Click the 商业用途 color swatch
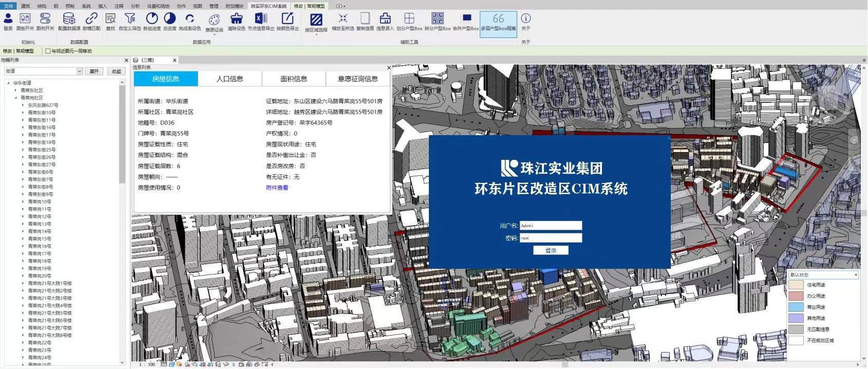868x369 pixels. (796, 307)
